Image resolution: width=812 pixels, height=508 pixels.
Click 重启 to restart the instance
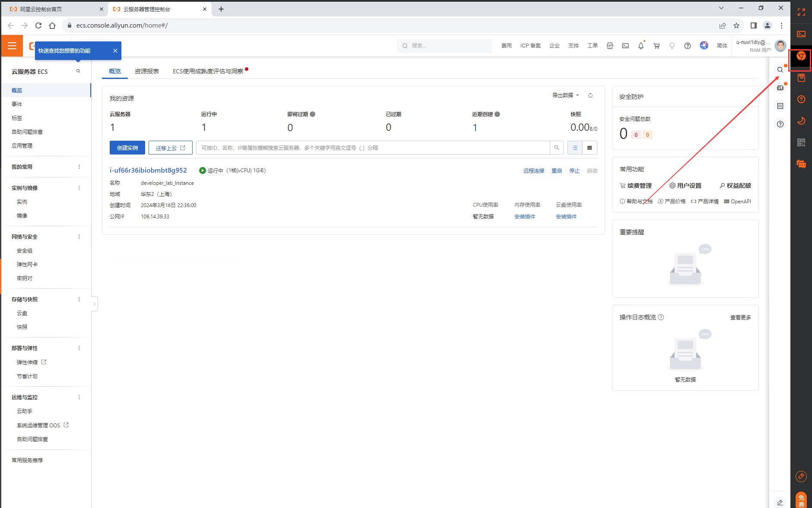(x=557, y=171)
